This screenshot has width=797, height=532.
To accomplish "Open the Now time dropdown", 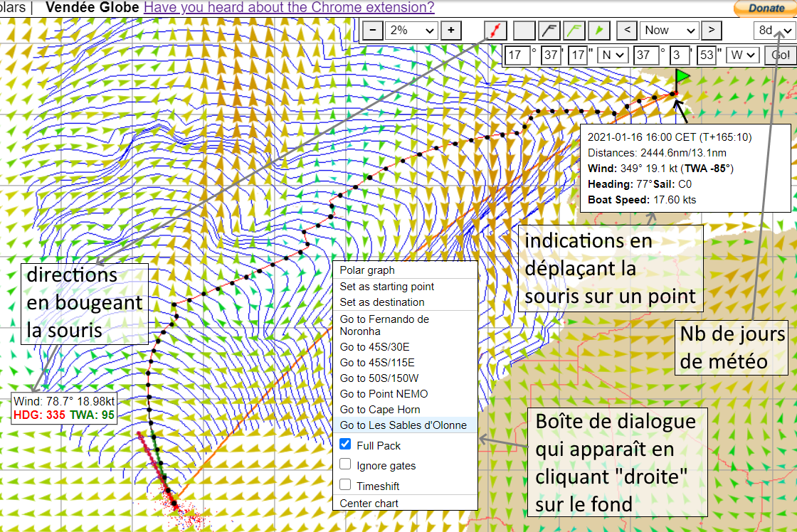I will pyautogui.click(x=669, y=31).
